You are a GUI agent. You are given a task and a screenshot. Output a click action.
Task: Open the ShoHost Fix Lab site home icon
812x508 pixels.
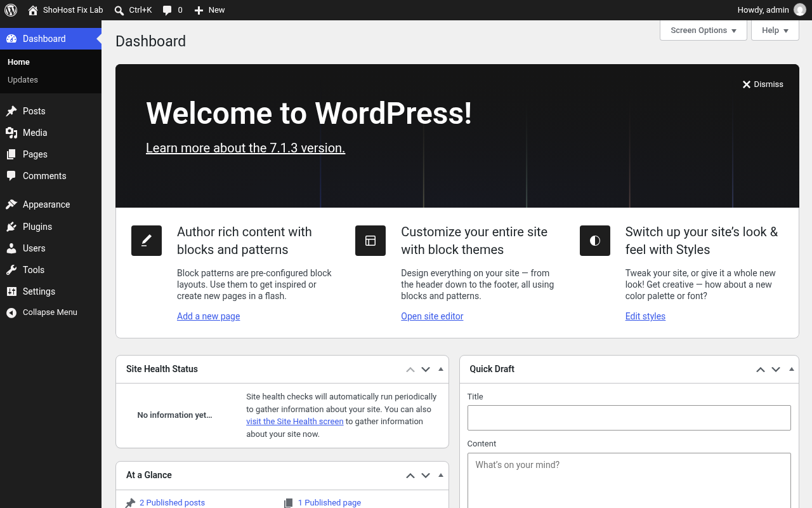pyautogui.click(x=33, y=10)
